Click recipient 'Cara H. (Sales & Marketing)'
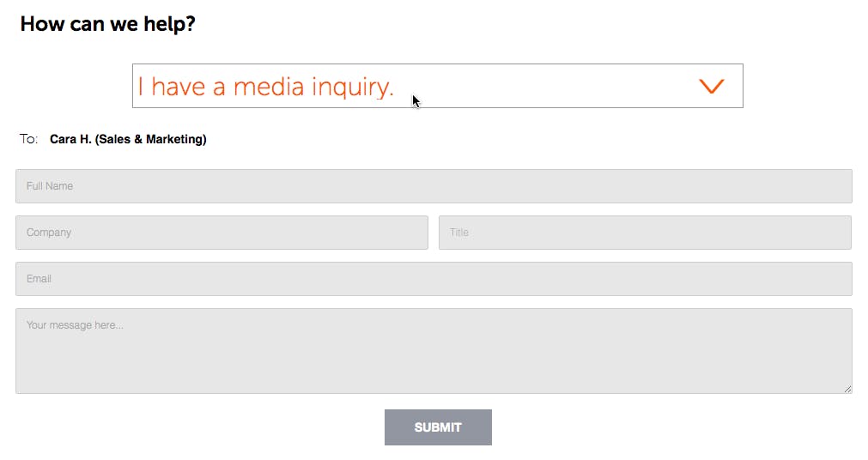This screenshot has height=460, width=868. 128,139
